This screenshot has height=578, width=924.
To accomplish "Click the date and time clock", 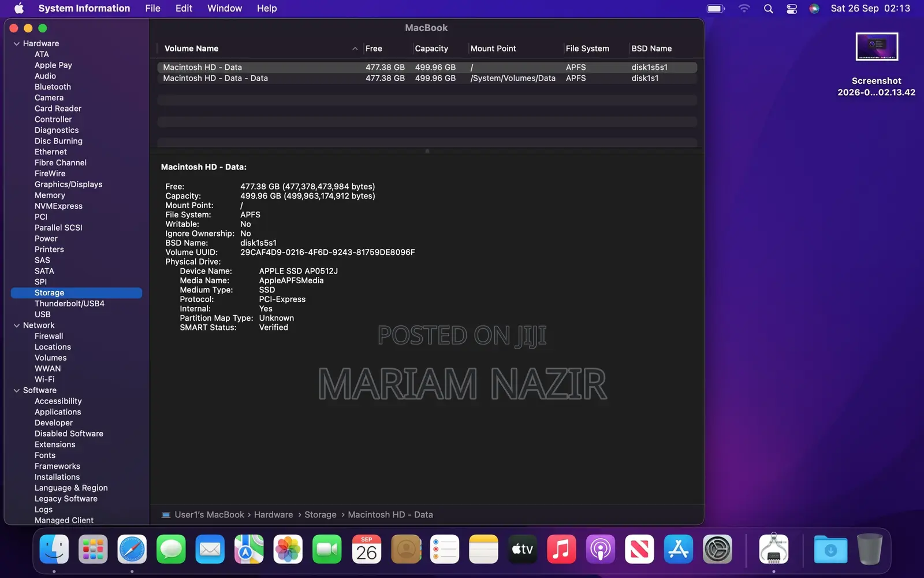I will (x=870, y=8).
